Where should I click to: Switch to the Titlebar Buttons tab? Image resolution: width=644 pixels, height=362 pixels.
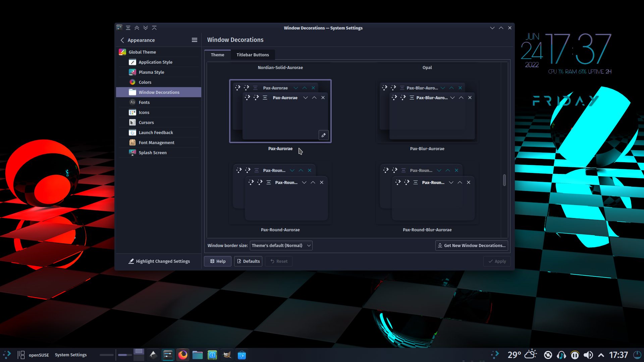coord(253,55)
